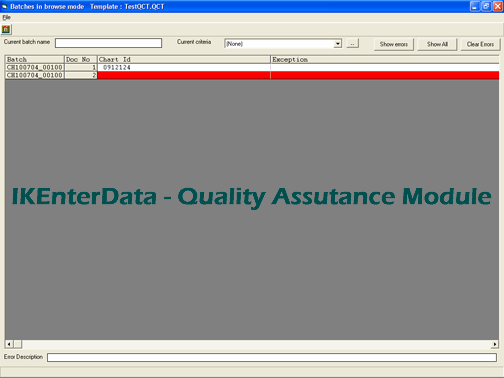
Task: Click the Doc No column header
Action: pos(81,59)
